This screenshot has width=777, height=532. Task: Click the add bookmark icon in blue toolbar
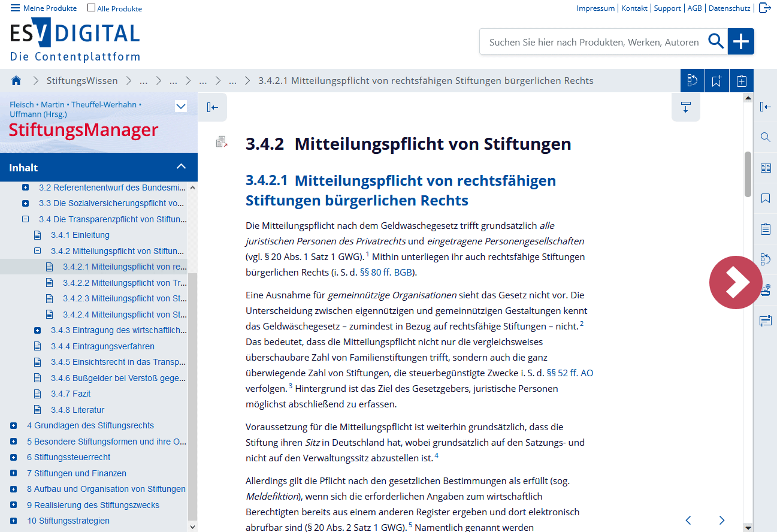[717, 81]
